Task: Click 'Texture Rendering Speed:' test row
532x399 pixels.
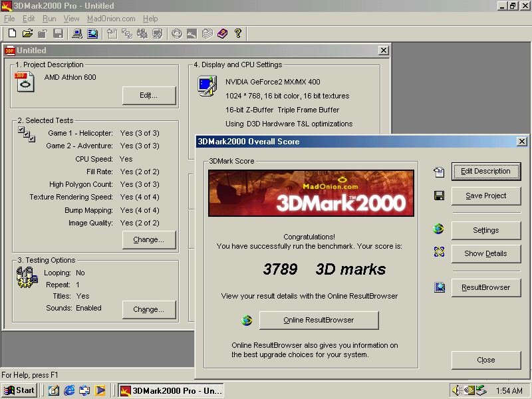Action: 94,197
